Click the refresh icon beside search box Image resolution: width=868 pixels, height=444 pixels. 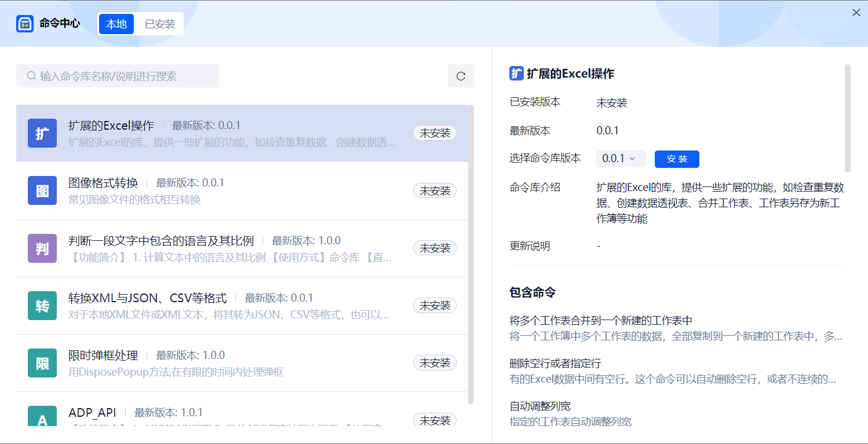click(x=461, y=76)
